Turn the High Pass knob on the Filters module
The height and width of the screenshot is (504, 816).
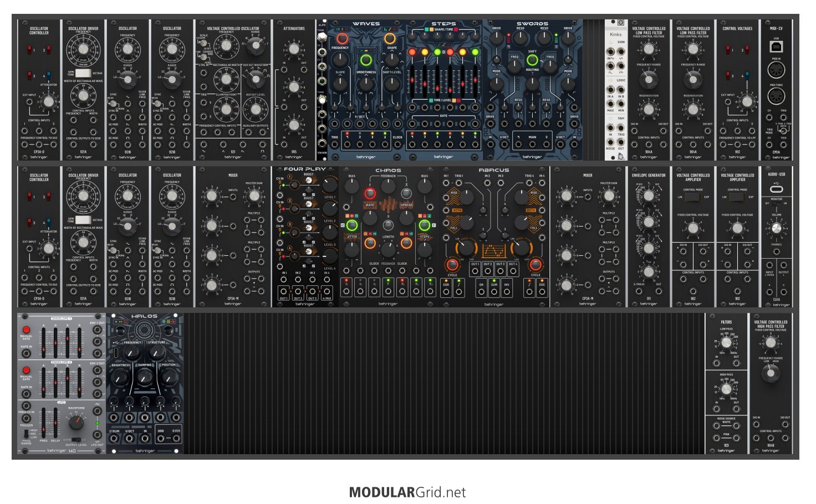coord(726,389)
